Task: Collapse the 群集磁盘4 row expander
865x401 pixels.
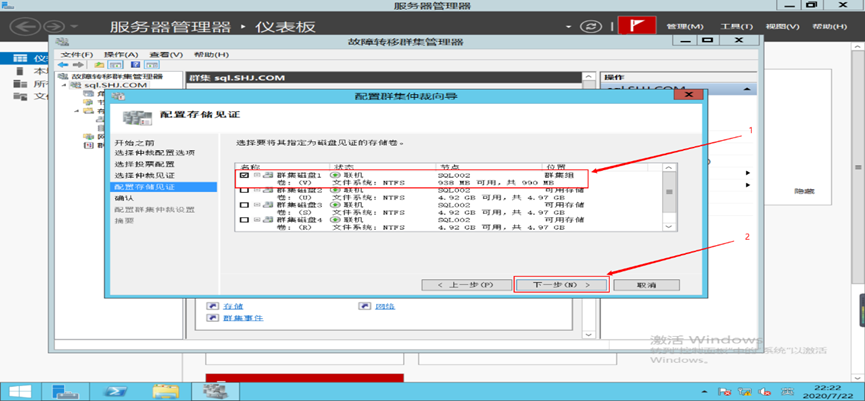Action: [x=257, y=220]
